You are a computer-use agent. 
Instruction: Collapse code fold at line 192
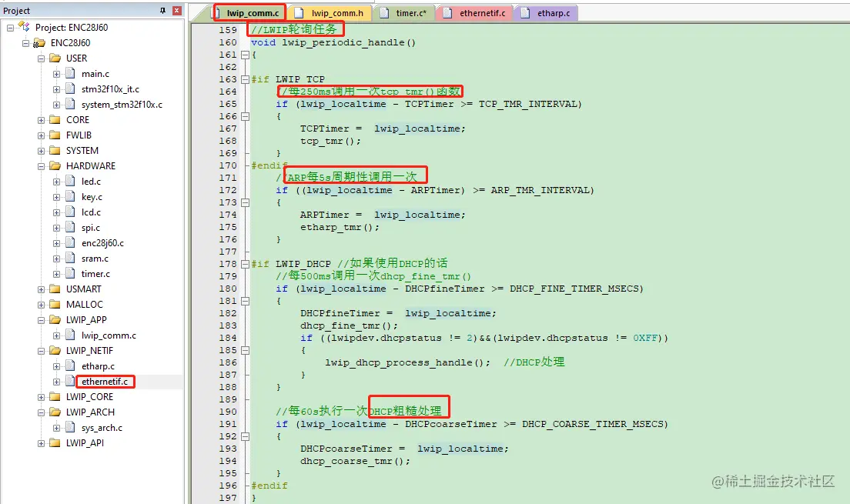[245, 437]
